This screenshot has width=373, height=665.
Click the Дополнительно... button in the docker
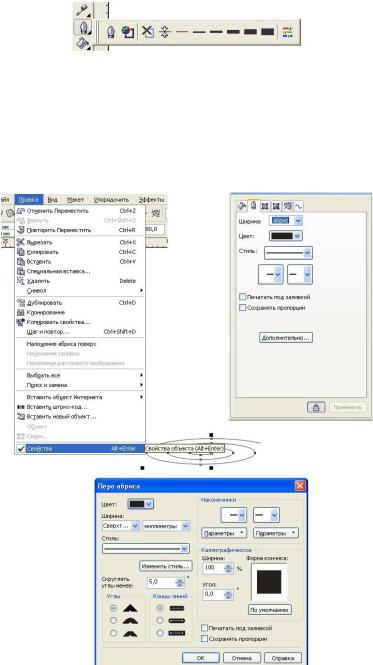[286, 338]
